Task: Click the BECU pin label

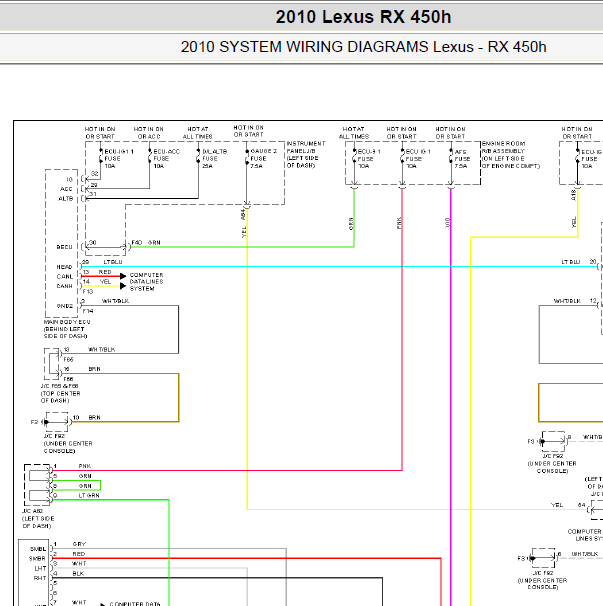Action: click(x=65, y=247)
